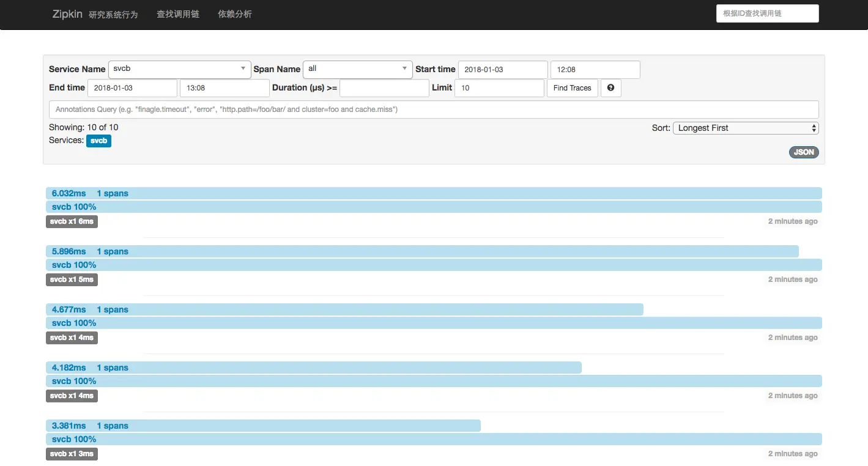The width and height of the screenshot is (868, 466).
Task: Open the Sort dropdown showing Longest First
Action: [x=745, y=128]
